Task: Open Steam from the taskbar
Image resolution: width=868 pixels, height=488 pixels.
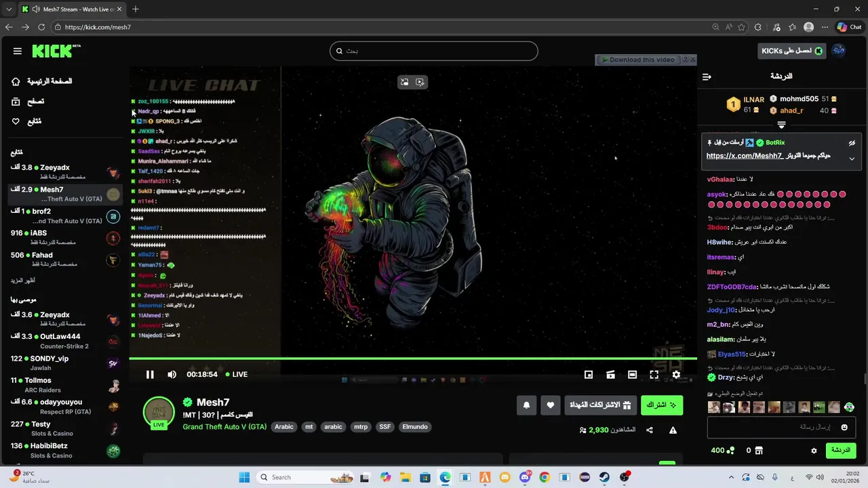Action: pyautogui.click(x=604, y=477)
